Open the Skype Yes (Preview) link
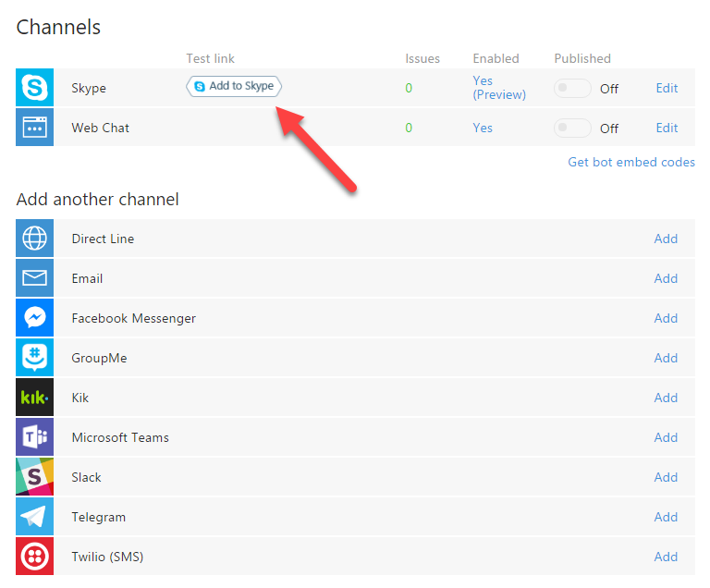This screenshot has height=588, width=710. (498, 88)
